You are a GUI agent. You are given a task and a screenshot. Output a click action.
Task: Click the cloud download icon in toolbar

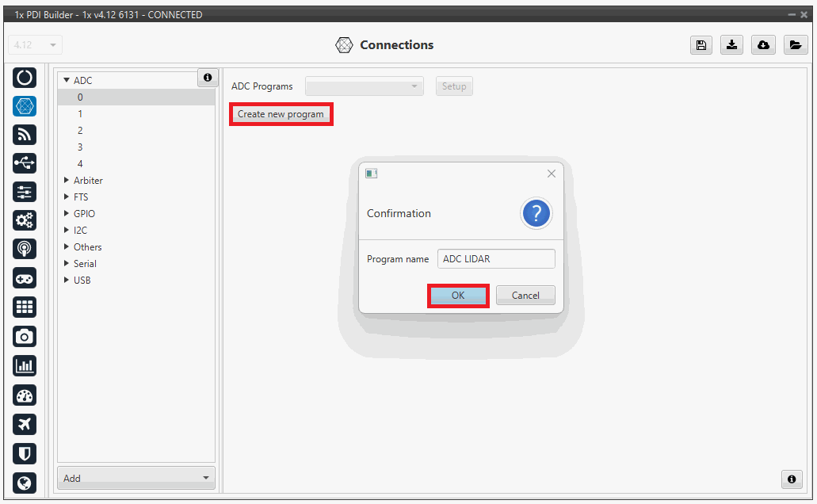(x=763, y=45)
